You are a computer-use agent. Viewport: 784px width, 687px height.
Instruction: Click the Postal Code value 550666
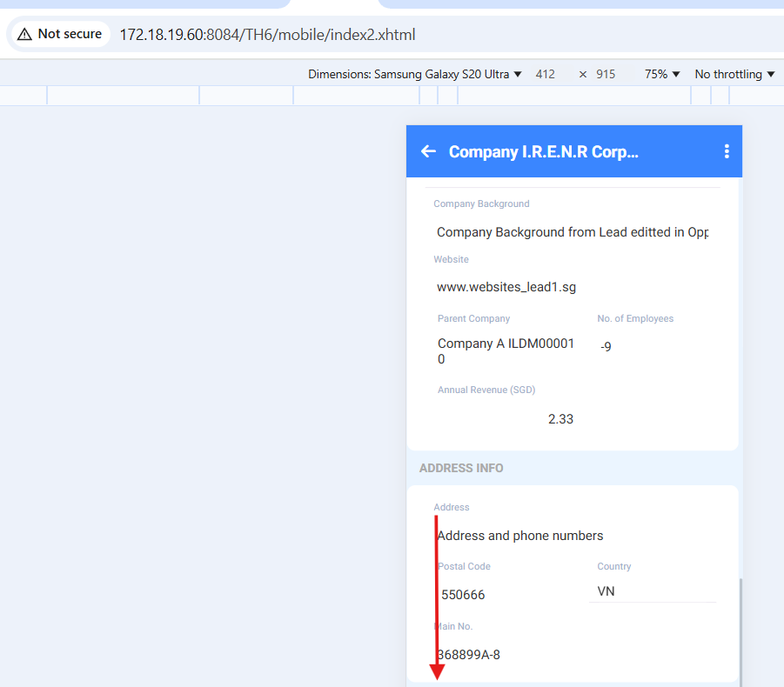pos(463,595)
